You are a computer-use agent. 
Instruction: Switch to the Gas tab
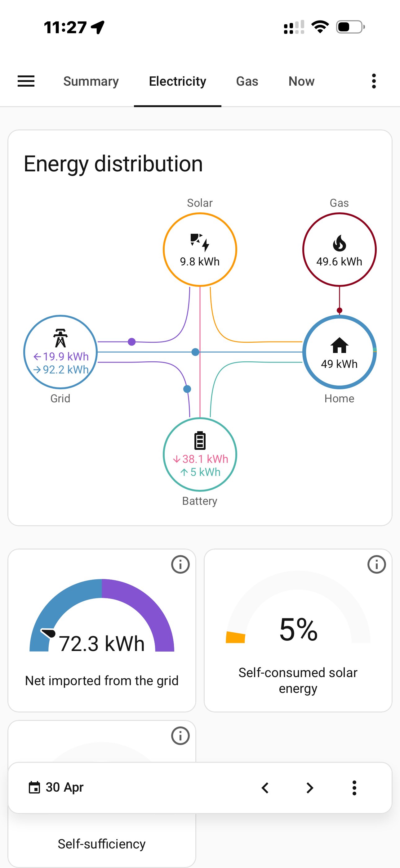[247, 81]
